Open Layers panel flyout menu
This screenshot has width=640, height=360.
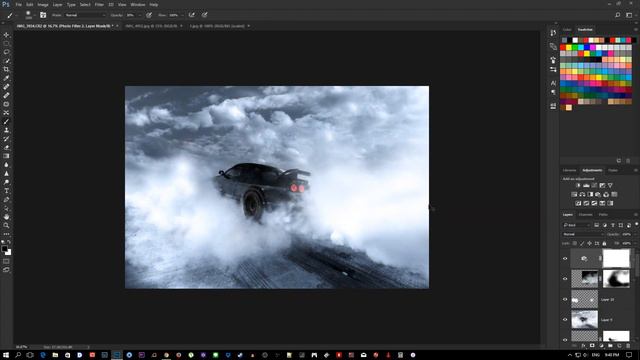click(x=636, y=215)
